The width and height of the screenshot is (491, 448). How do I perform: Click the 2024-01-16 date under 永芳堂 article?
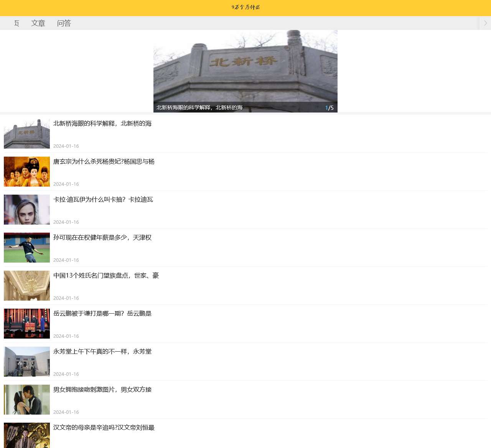66,374
